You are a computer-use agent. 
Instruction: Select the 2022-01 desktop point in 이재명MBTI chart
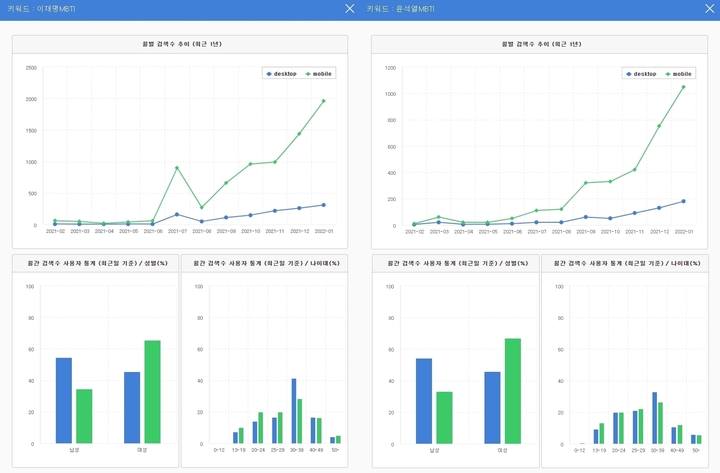[323, 205]
